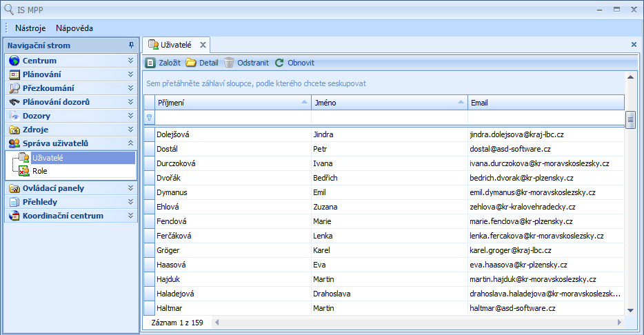Click the Založit button

tap(163, 63)
